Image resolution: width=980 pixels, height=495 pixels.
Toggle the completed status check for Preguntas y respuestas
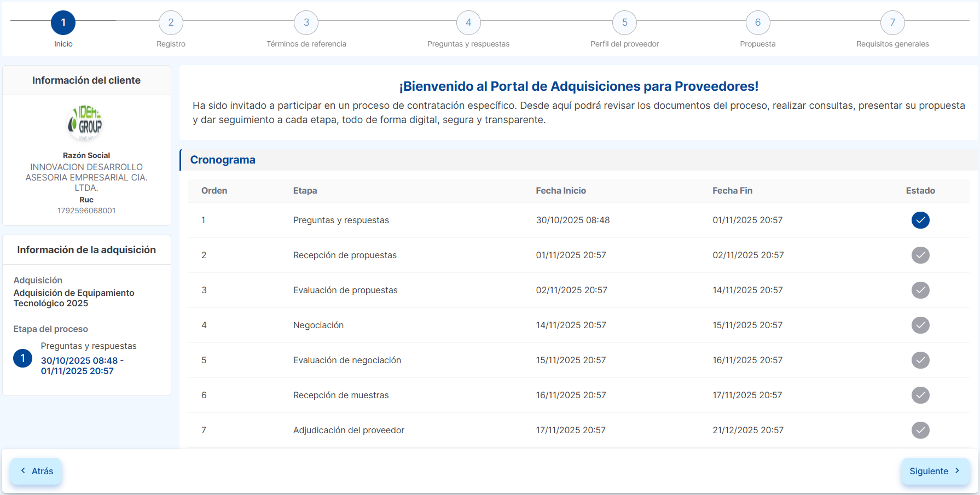[x=920, y=220]
